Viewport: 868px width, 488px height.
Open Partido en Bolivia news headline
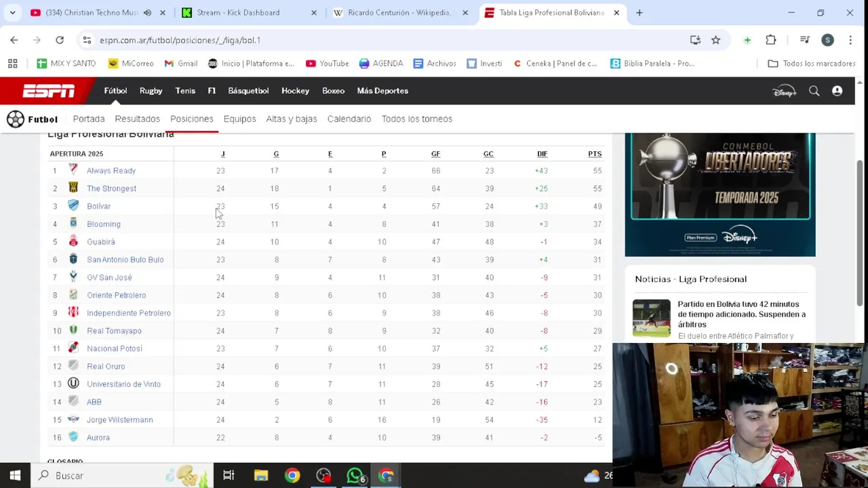pos(742,314)
